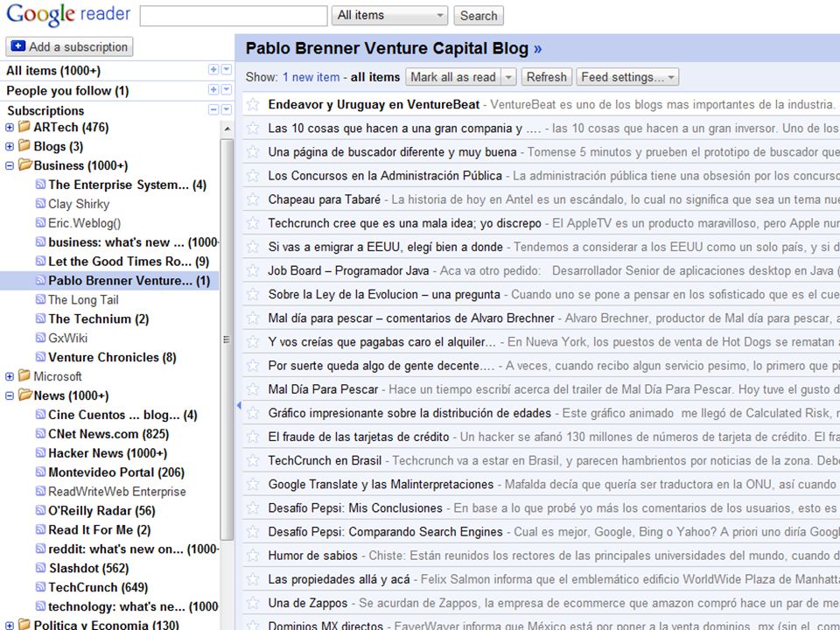This screenshot has width=840, height=630.
Task: Click the Google Reader logo
Action: tap(68, 15)
